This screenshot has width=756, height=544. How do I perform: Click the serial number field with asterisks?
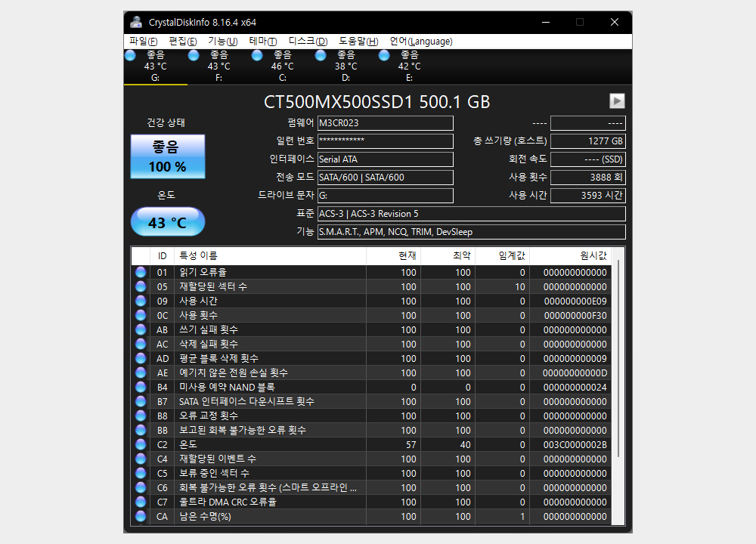(386, 141)
